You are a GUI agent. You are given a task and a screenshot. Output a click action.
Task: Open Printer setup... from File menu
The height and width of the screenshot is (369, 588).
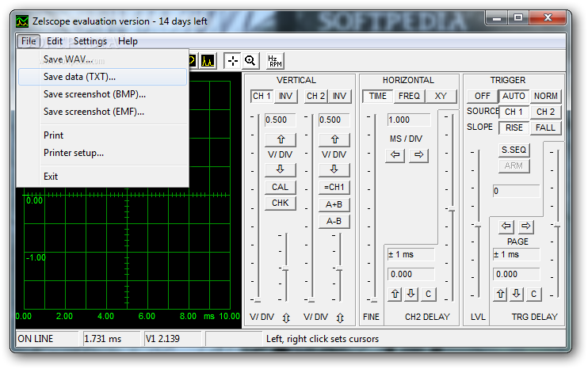(x=102, y=153)
